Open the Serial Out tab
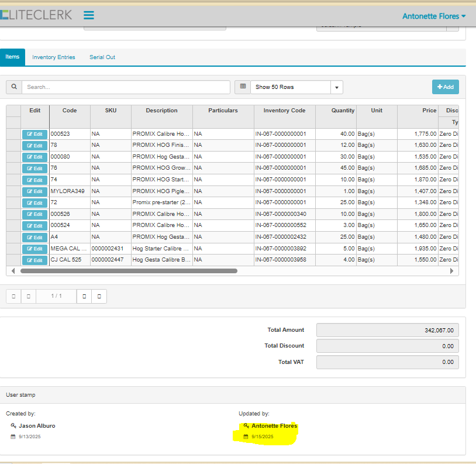 coord(102,57)
